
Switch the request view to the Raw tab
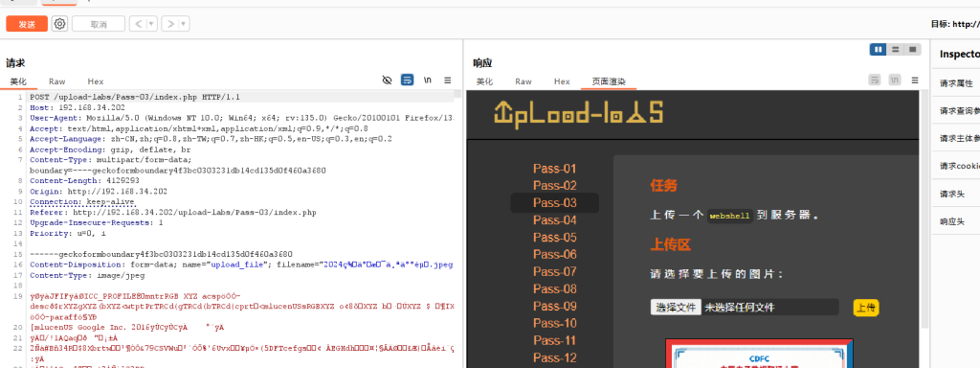[56, 81]
